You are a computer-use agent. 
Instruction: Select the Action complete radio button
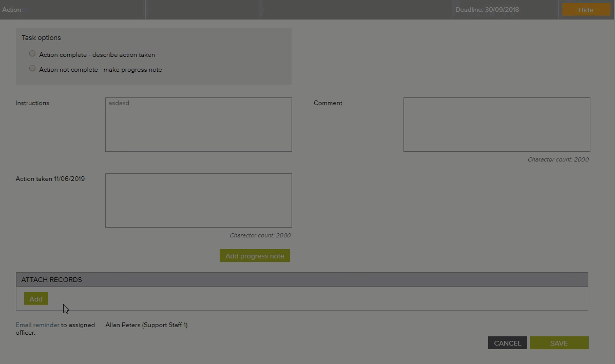click(x=32, y=54)
